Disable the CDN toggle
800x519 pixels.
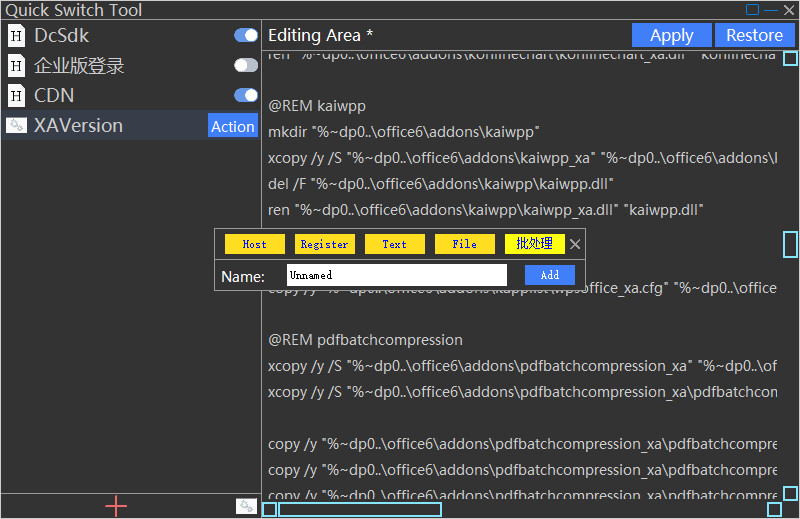coord(245,96)
